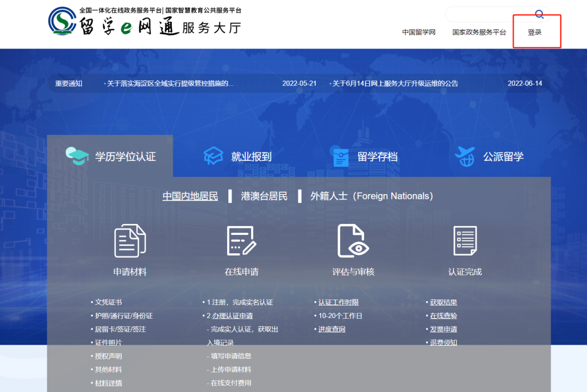Open the upgrade maintenance notice dated 2022-06-14
Viewport: 587px width, 392px height.
point(395,83)
